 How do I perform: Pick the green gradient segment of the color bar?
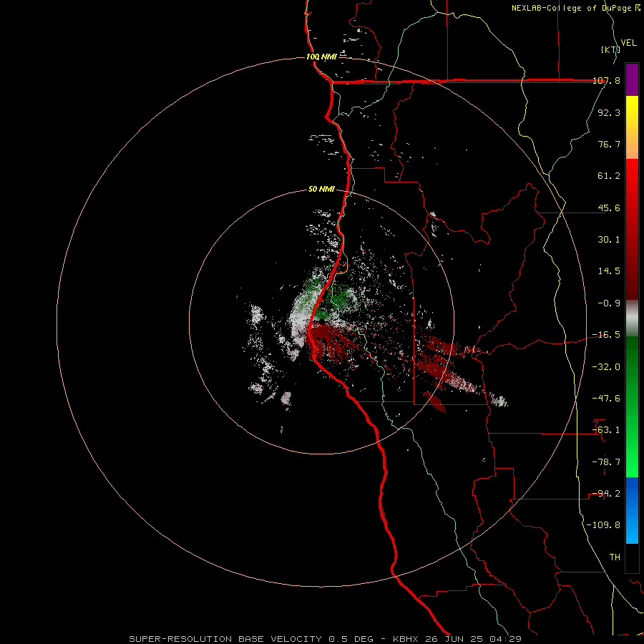point(632,407)
